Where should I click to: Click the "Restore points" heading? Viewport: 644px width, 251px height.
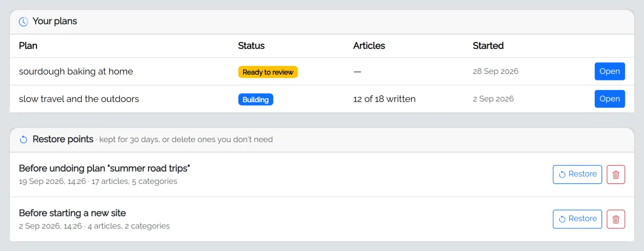tap(63, 139)
